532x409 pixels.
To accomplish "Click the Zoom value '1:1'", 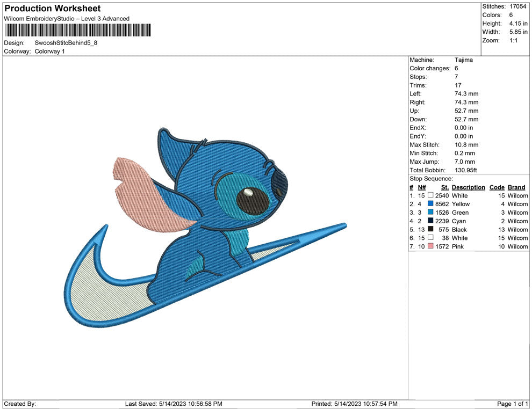I will click(513, 40).
